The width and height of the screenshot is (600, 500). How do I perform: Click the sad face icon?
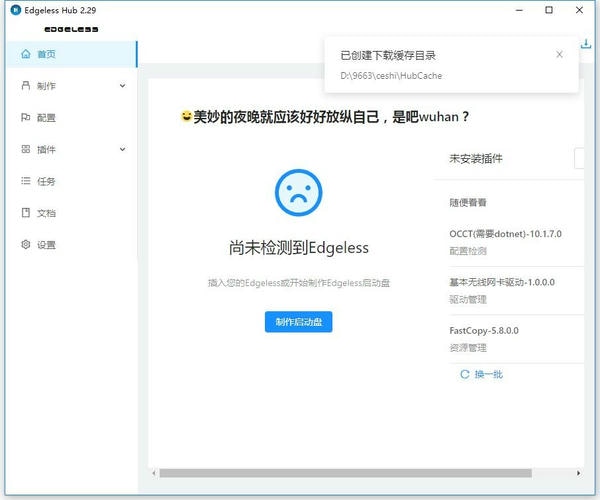pos(298,192)
